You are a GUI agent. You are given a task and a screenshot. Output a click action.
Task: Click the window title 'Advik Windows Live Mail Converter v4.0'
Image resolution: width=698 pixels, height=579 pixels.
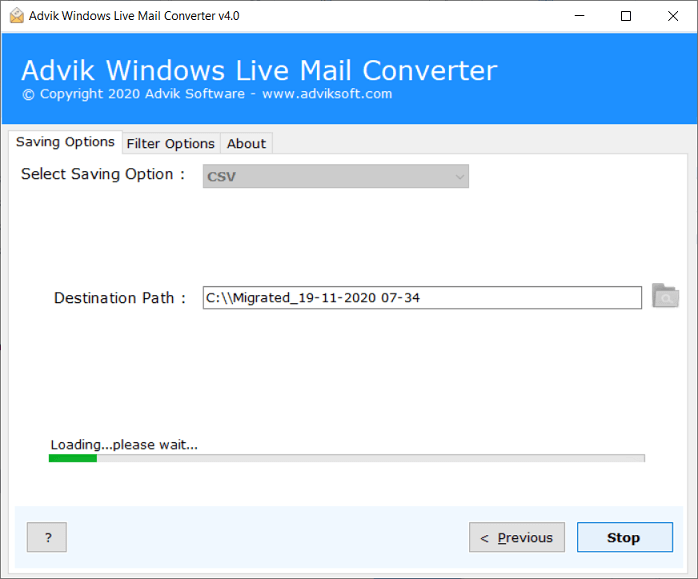(134, 16)
